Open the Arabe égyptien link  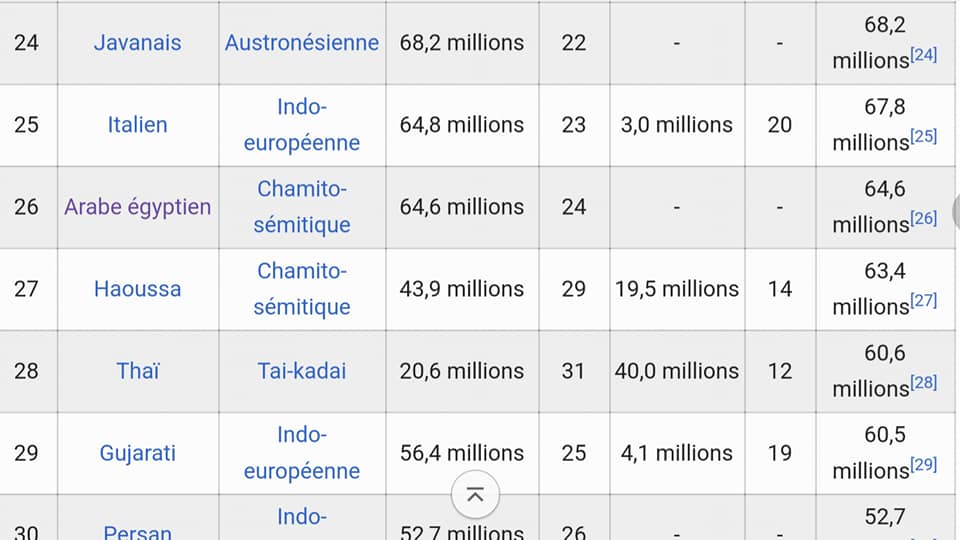137,207
